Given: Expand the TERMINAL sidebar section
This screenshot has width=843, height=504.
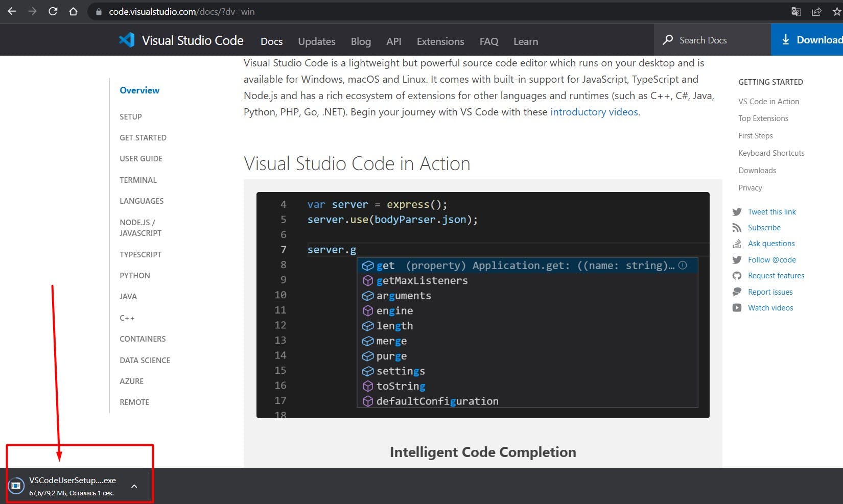Looking at the screenshot, I should point(138,180).
